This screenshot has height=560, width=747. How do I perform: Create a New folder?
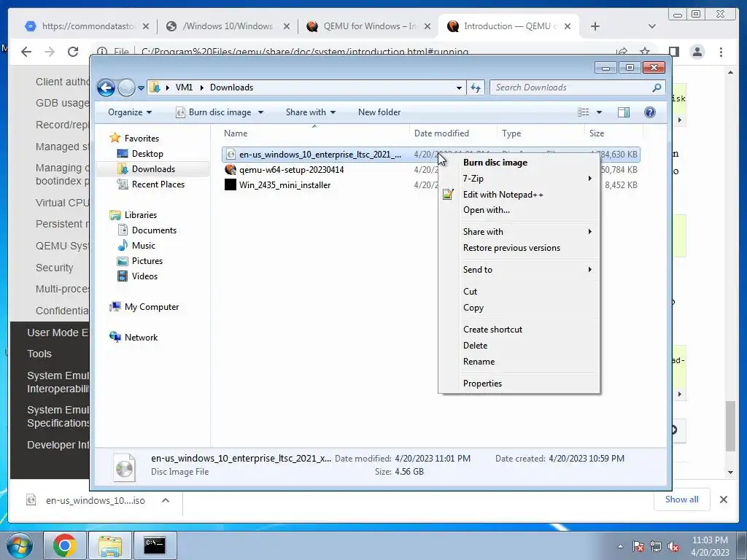pos(379,112)
